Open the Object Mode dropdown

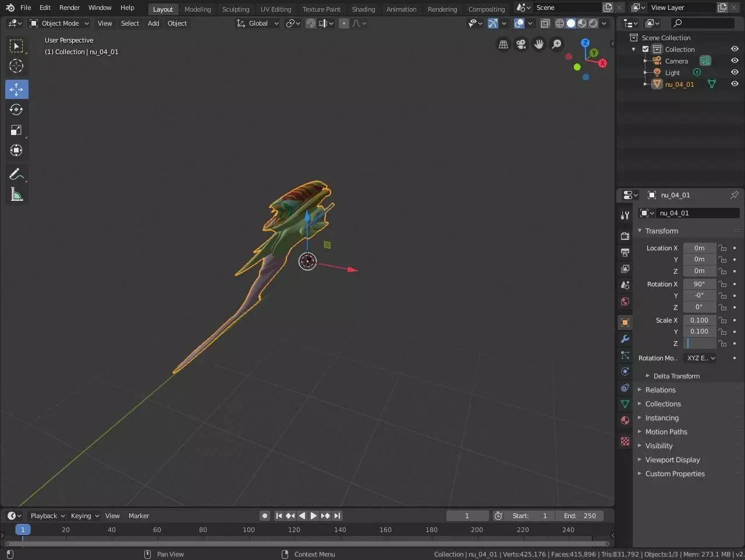[x=59, y=23]
